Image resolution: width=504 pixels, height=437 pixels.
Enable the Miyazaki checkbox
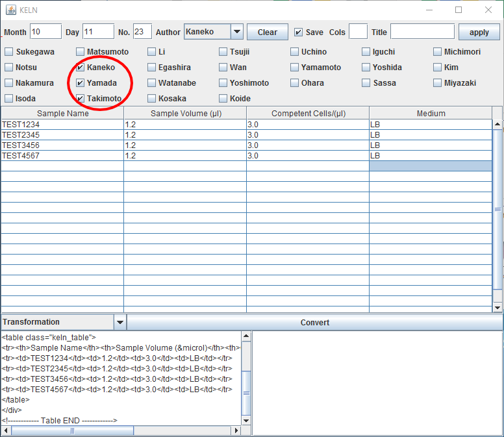(437, 83)
